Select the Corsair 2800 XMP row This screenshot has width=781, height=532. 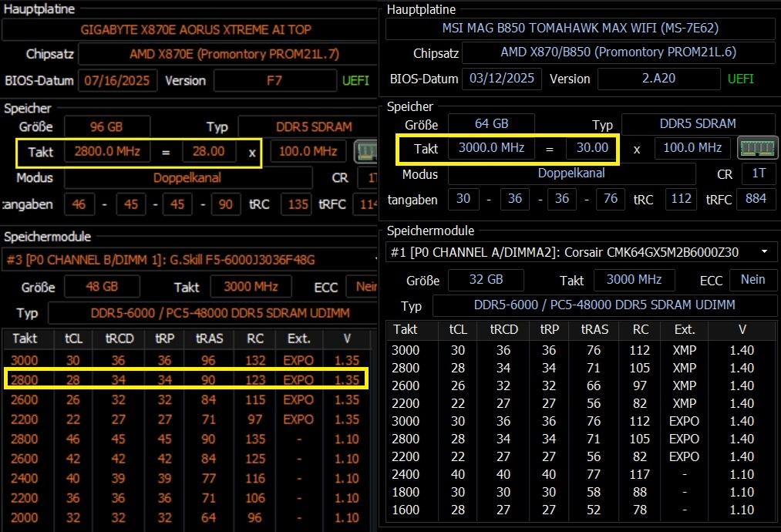pos(581,368)
